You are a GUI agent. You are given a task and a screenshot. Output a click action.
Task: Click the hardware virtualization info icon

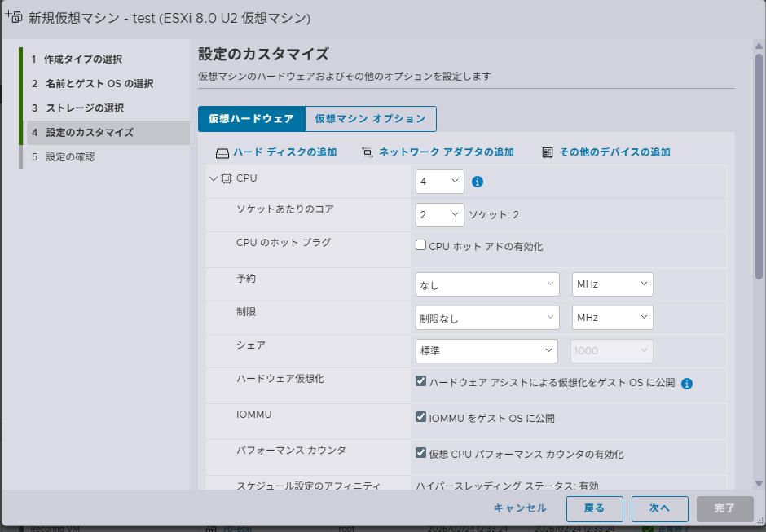coord(687,383)
